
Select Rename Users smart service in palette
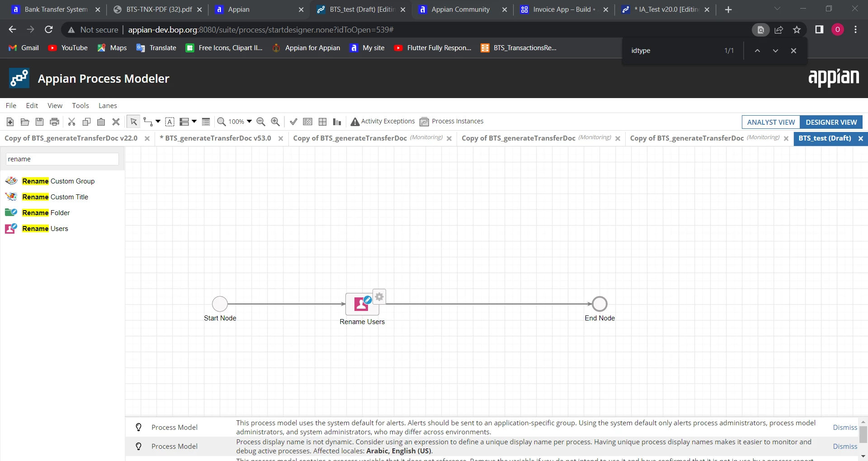coord(37,229)
